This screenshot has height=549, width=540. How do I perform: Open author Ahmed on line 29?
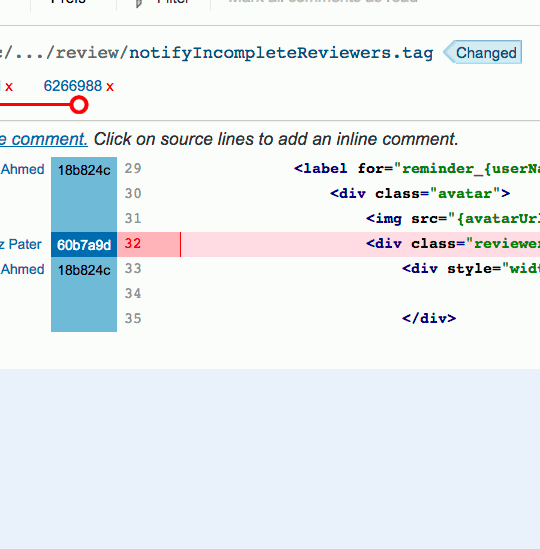tap(22, 169)
